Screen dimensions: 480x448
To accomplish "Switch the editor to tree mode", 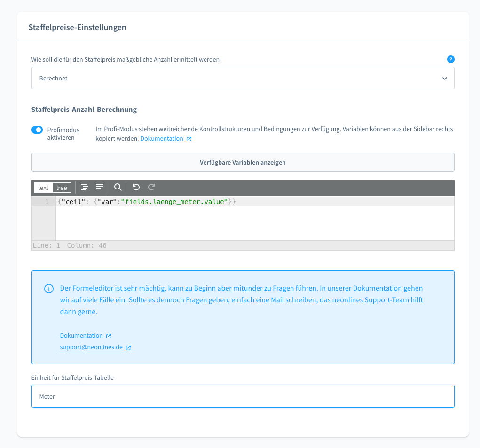I will [x=62, y=188].
